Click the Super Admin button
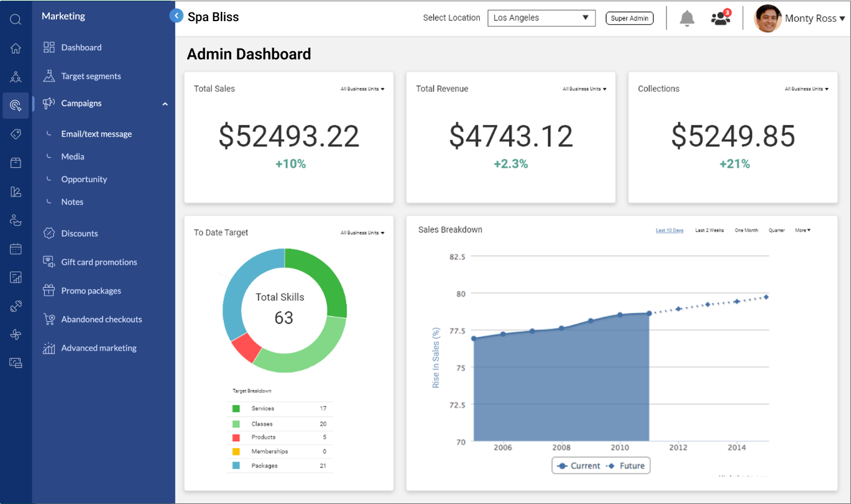This screenshot has width=851, height=504. [x=630, y=18]
